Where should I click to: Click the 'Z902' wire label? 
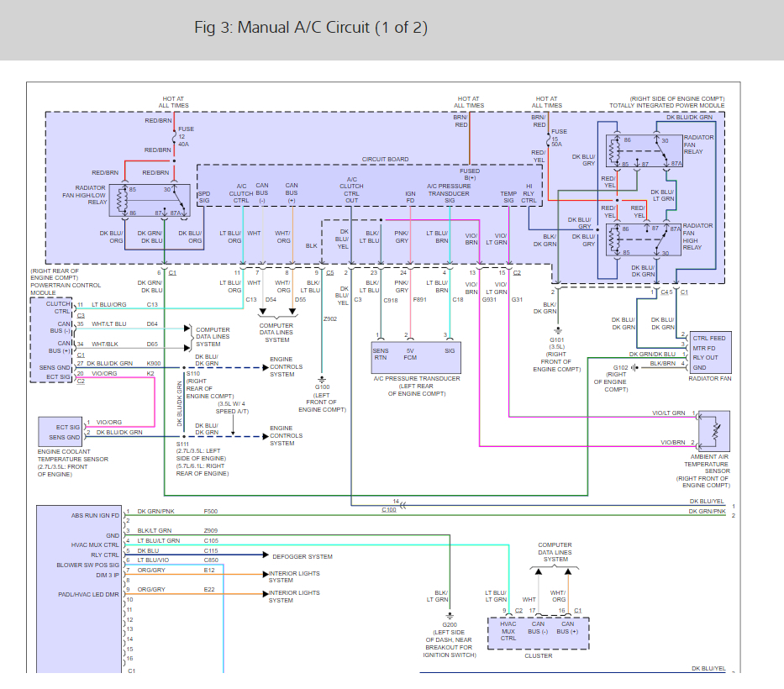[x=330, y=318]
